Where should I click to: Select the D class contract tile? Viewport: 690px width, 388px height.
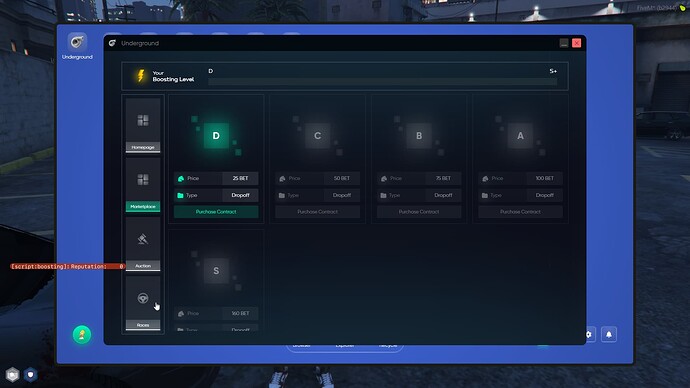coord(216,135)
